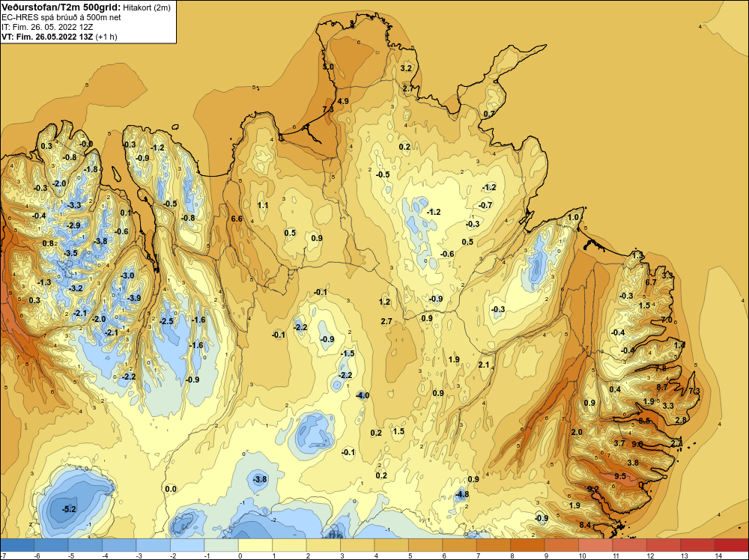Select the pale yellow legend segment between 0 and 1
This screenshot has height=560, width=749.
(x=255, y=545)
